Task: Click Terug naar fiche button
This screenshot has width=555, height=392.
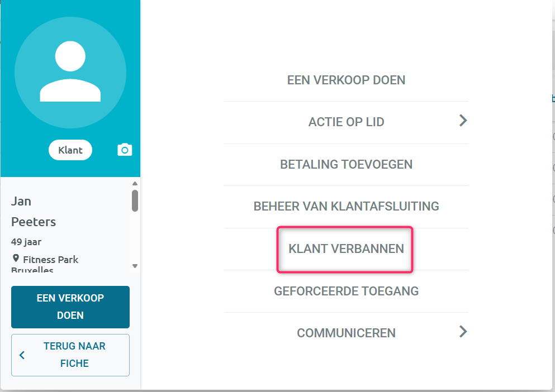Action: pos(70,355)
